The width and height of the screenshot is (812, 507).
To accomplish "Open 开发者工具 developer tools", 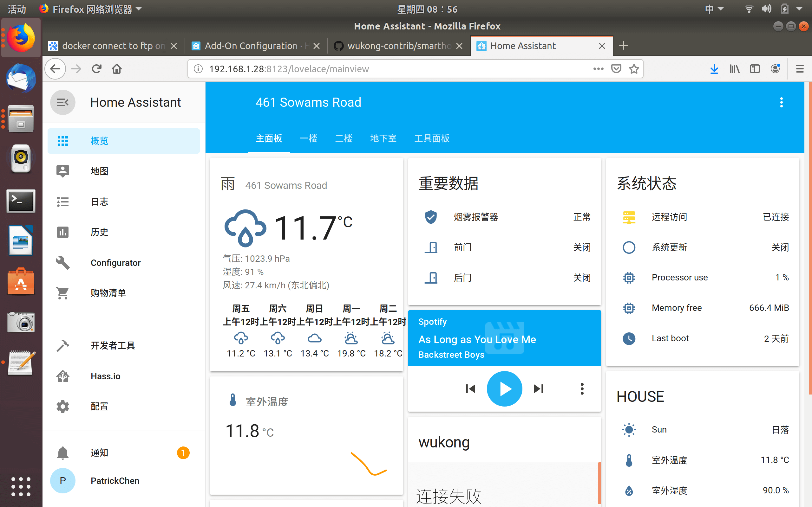I will pos(112,345).
